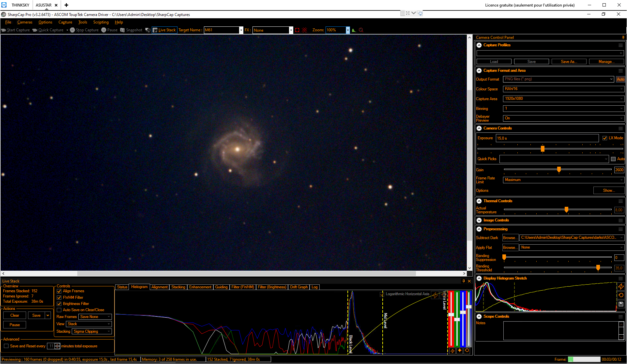This screenshot has height=364, width=627.
Task: Pin the Camera Control Panel
Action: (623, 37)
